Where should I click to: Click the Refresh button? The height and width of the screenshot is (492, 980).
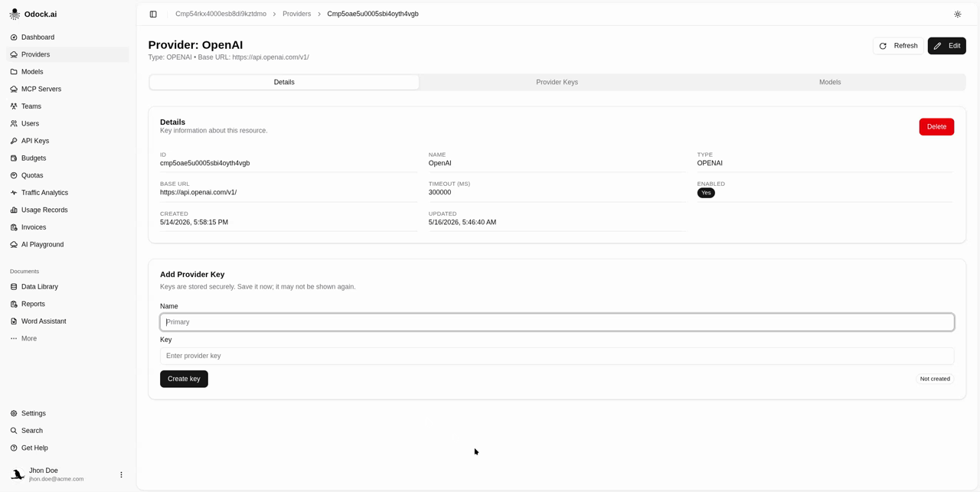[x=898, y=46]
